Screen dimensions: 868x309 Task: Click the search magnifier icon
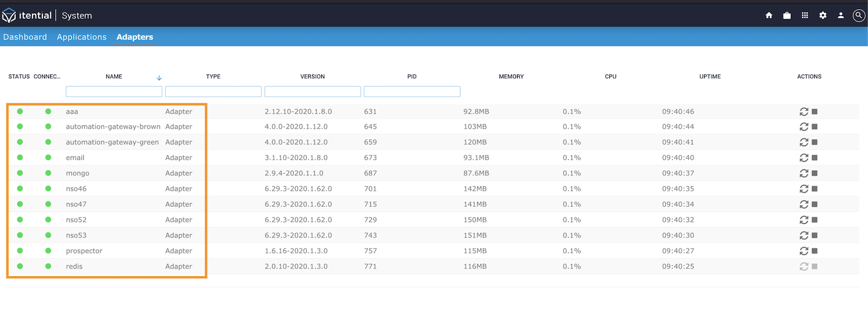point(858,15)
